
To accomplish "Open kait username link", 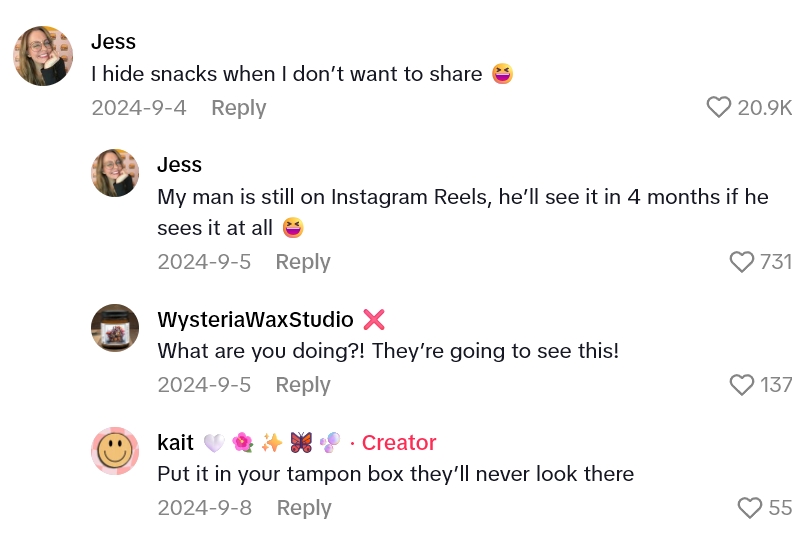I will pos(175,442).
